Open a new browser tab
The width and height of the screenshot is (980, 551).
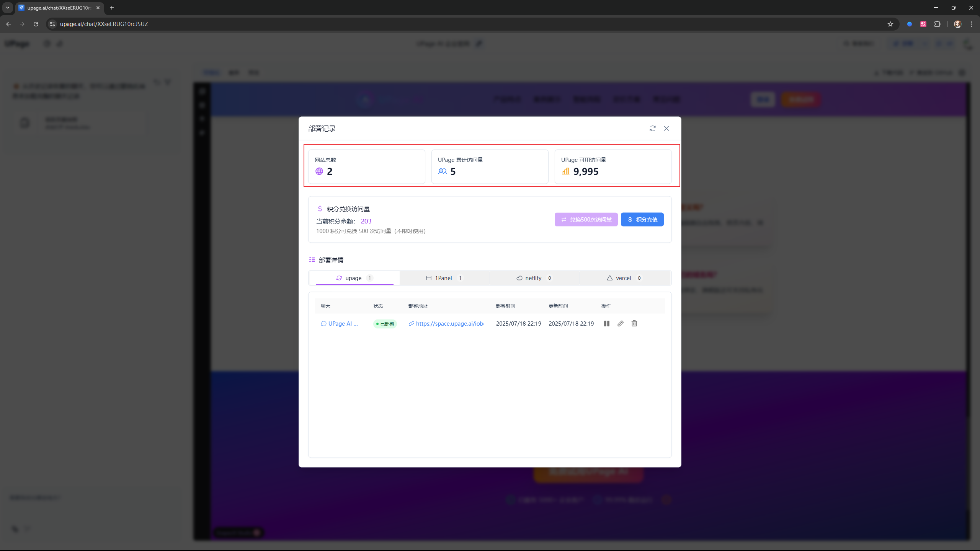click(112, 8)
